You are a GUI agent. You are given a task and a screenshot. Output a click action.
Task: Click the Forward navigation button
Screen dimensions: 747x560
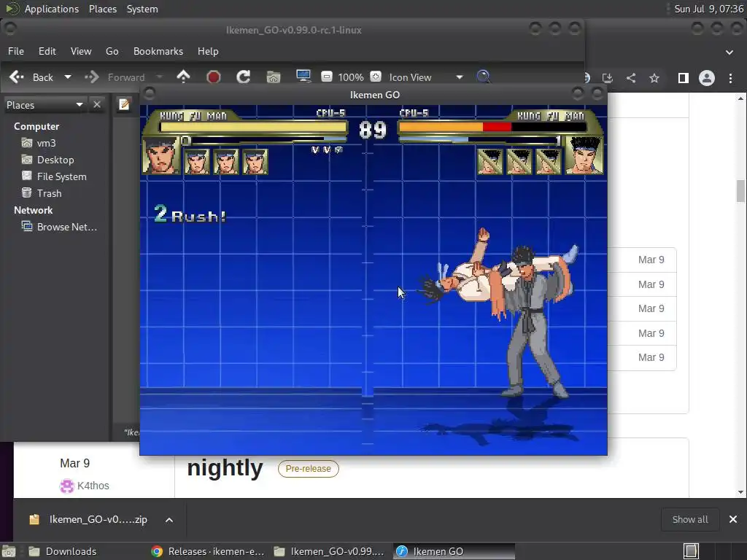[x=115, y=77]
